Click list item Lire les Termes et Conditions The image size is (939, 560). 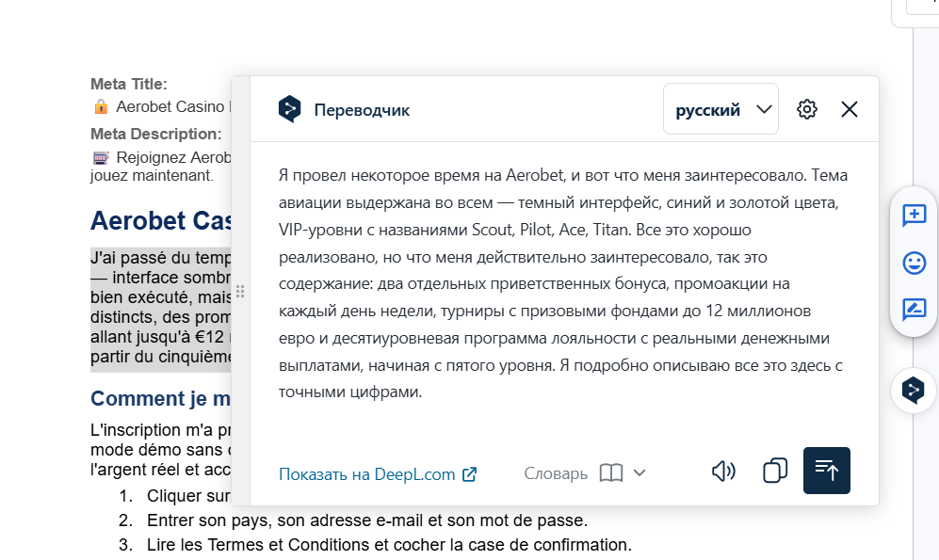389,545
